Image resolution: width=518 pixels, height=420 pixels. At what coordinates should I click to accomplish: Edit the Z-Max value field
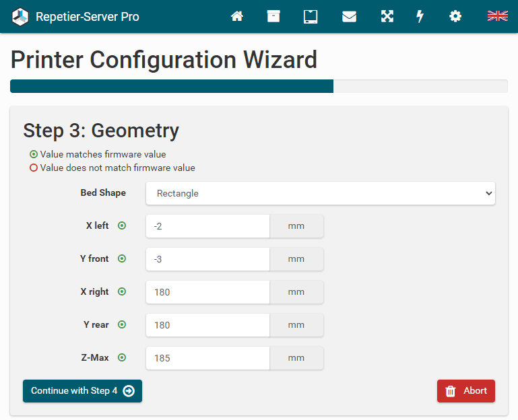click(x=207, y=358)
